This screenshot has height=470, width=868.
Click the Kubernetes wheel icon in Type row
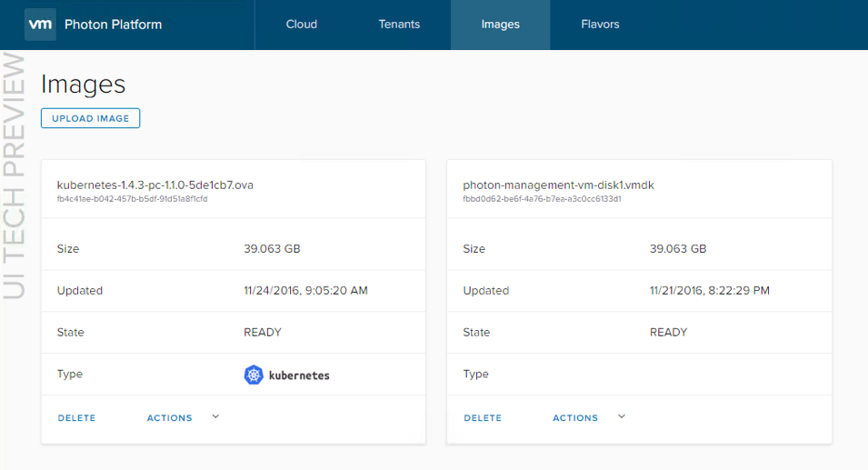coord(253,375)
